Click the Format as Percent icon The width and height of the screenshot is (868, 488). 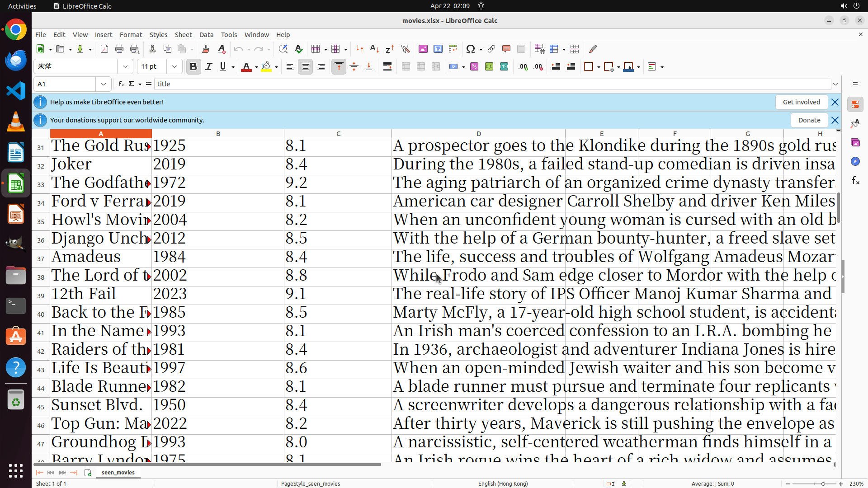474,67
